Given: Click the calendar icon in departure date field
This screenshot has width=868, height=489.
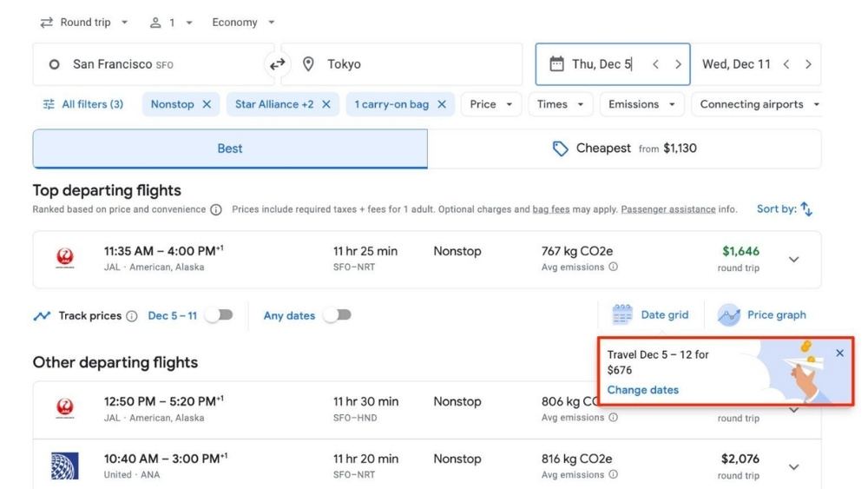Looking at the screenshot, I should pos(556,64).
